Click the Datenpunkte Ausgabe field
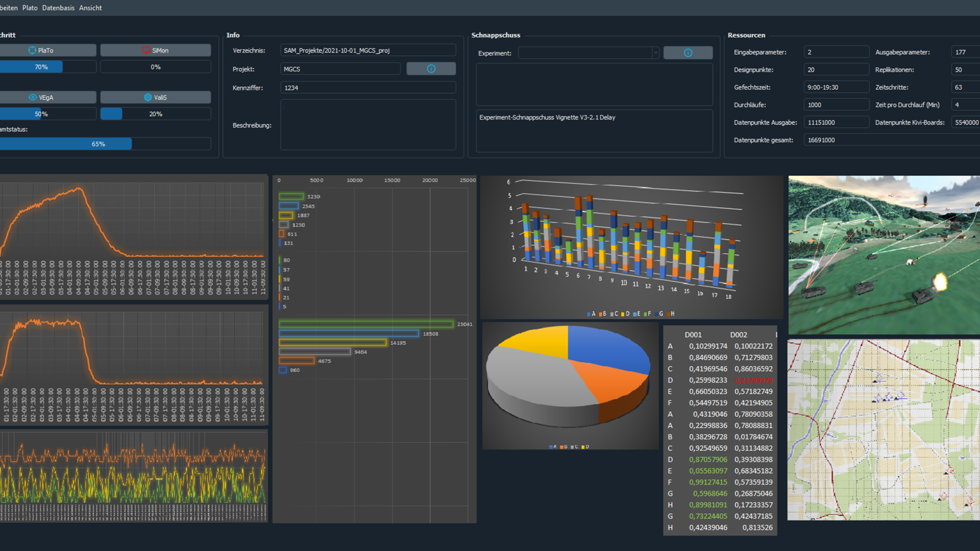This screenshot has width=980, height=551. click(836, 122)
